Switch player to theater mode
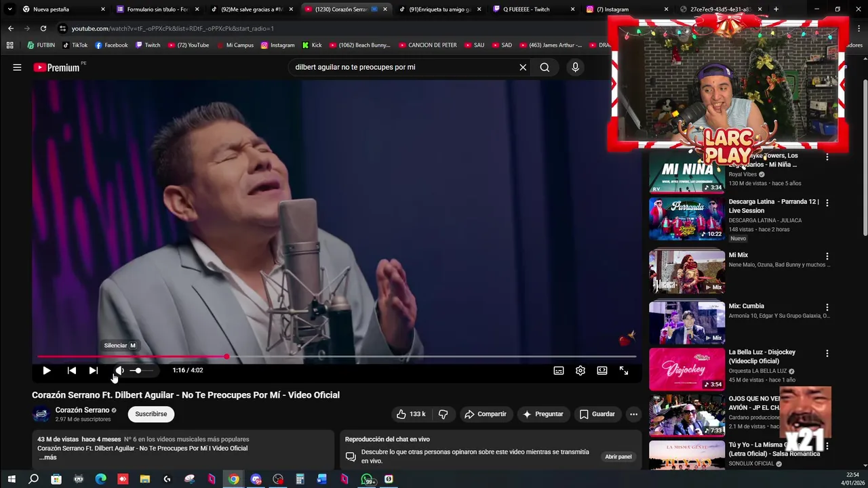 tap(602, 371)
